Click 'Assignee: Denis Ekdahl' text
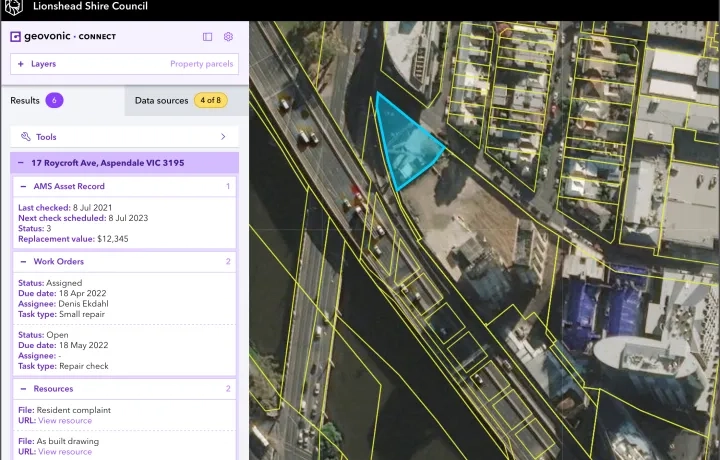Image resolution: width=720 pixels, height=460 pixels. (x=63, y=304)
